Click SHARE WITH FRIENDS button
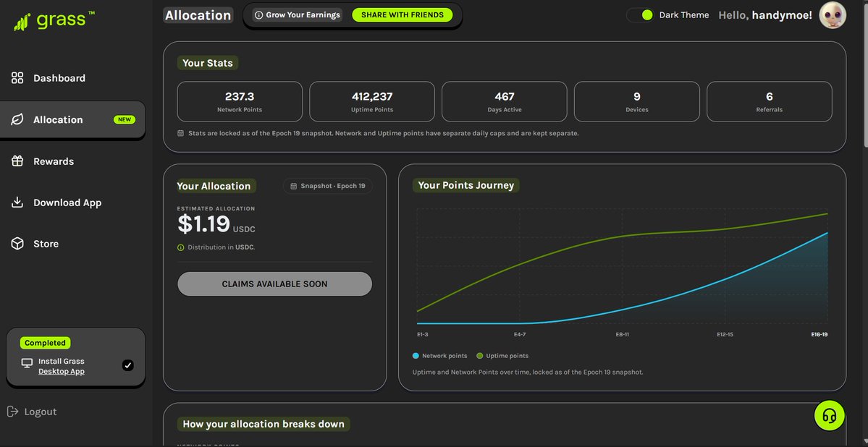The width and height of the screenshot is (868, 447). click(403, 15)
